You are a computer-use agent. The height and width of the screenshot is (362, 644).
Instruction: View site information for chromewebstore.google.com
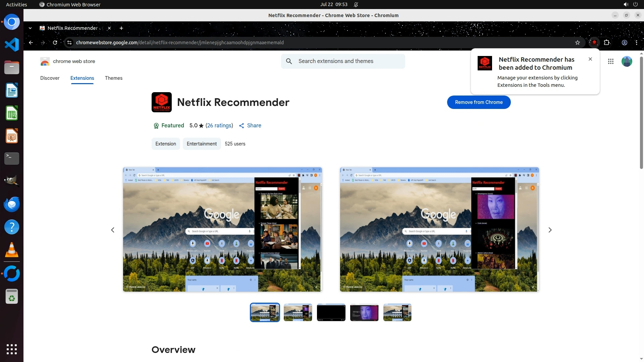pyautogui.click(x=69, y=43)
